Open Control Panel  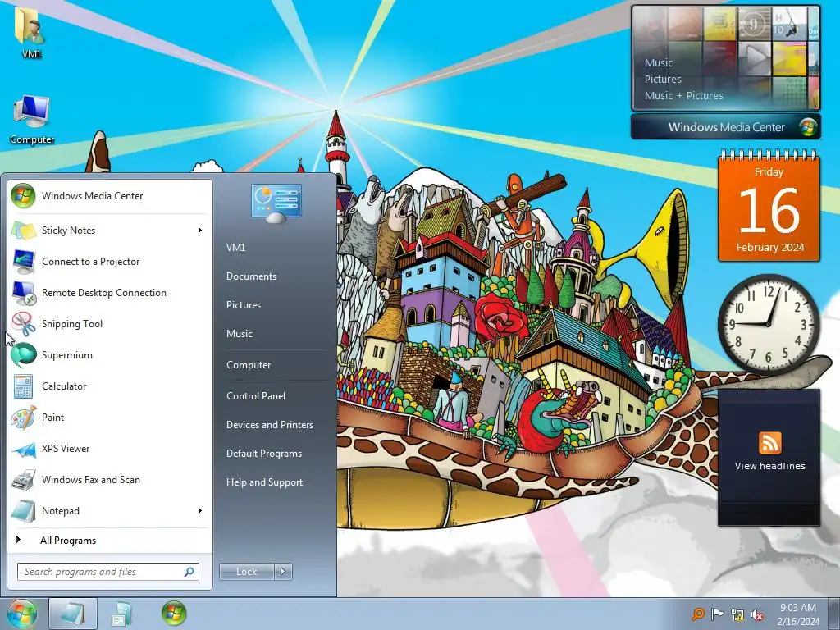(256, 396)
